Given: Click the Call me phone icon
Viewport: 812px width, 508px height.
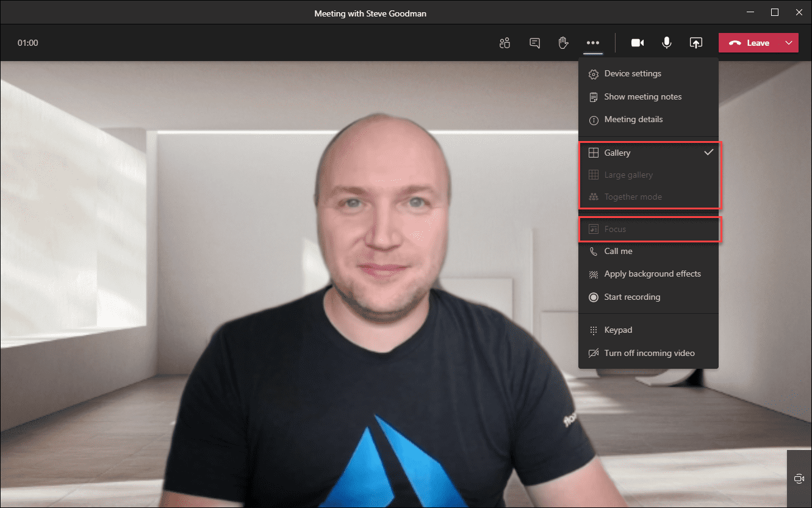Looking at the screenshot, I should click(593, 252).
